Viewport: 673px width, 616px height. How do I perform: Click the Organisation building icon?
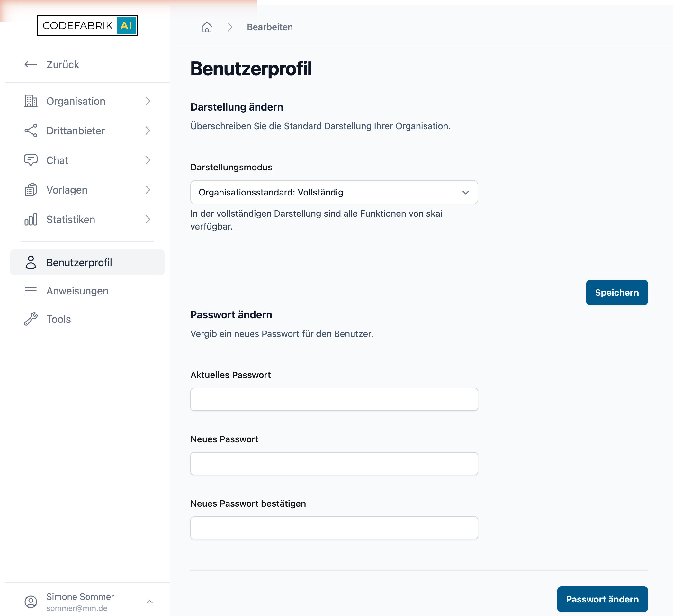(x=31, y=101)
